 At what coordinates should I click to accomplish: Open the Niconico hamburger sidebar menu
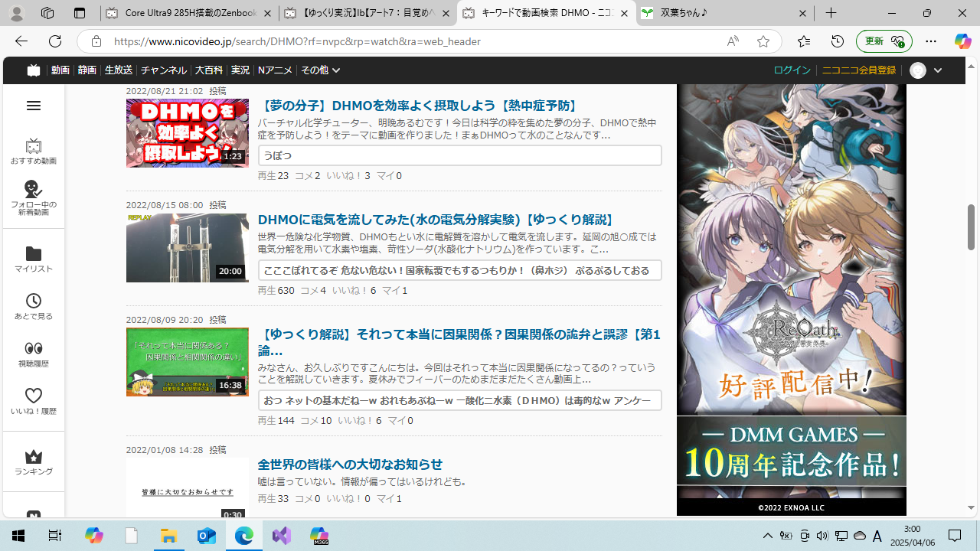(33, 106)
